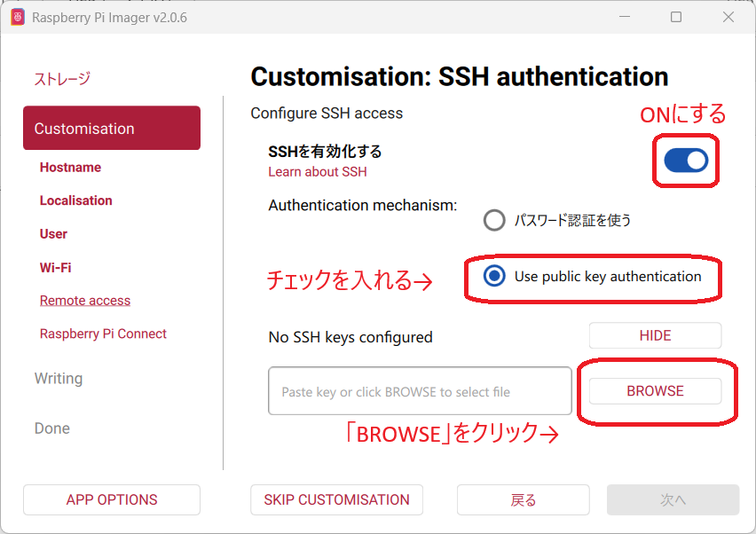
Task: Open the Raspberry Pi Connect page
Action: pyautogui.click(x=103, y=334)
